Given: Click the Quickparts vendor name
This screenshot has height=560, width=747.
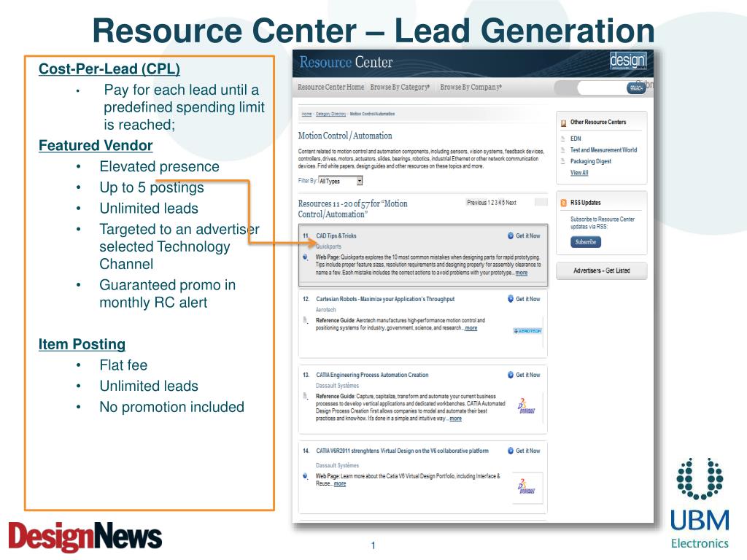Looking at the screenshot, I should (x=328, y=246).
